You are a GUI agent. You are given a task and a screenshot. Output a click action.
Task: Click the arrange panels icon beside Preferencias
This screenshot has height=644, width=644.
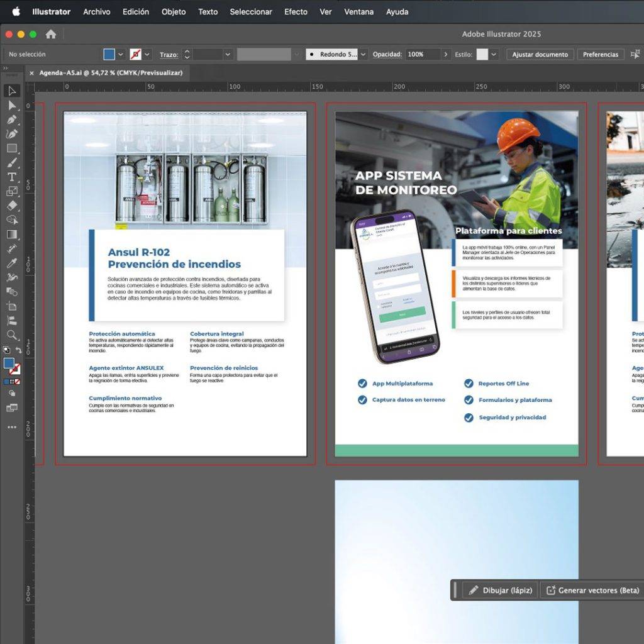pyautogui.click(x=635, y=54)
